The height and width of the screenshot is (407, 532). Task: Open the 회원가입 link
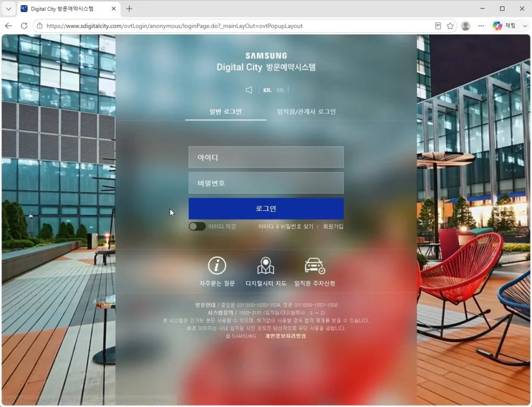(333, 226)
